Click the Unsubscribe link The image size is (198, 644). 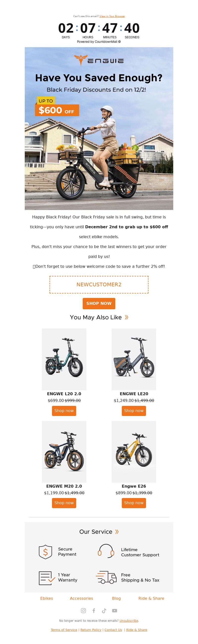[x=128, y=621]
